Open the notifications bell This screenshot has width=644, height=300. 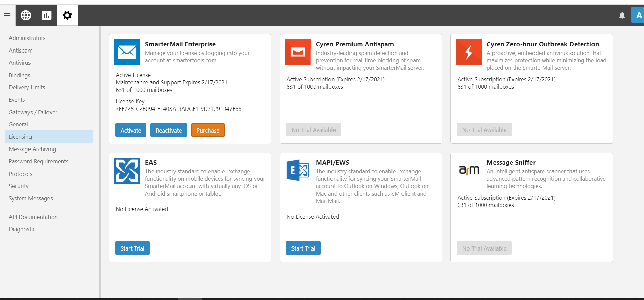[622, 15]
